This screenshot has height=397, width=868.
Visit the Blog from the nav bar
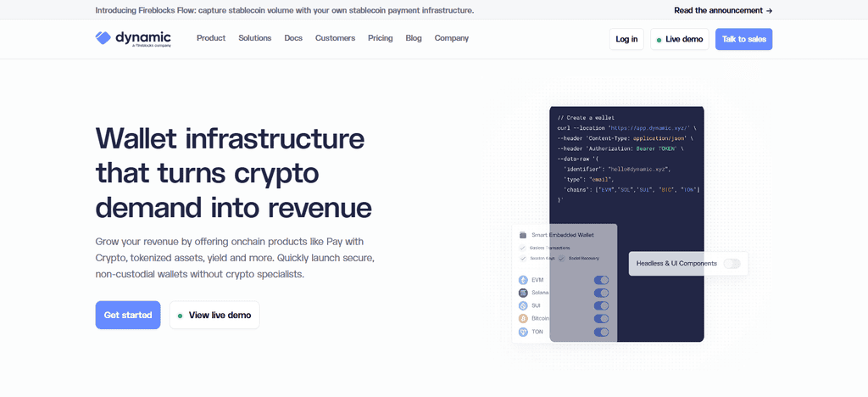(x=414, y=38)
